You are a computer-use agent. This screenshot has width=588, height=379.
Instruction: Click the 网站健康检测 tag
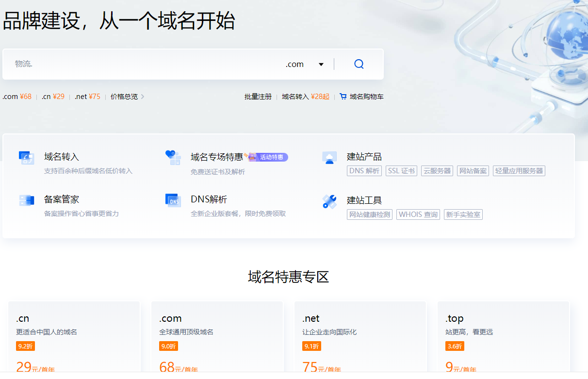(370, 214)
